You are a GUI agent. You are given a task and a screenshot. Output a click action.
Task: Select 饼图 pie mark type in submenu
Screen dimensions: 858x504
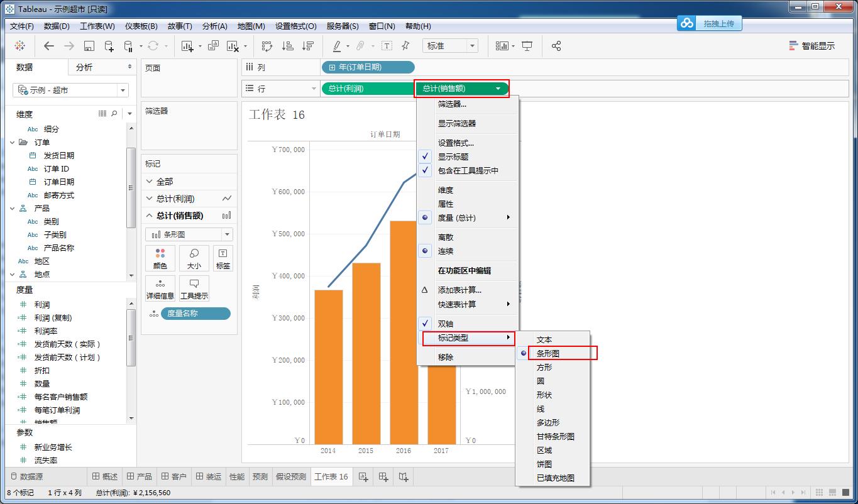[x=553, y=464]
